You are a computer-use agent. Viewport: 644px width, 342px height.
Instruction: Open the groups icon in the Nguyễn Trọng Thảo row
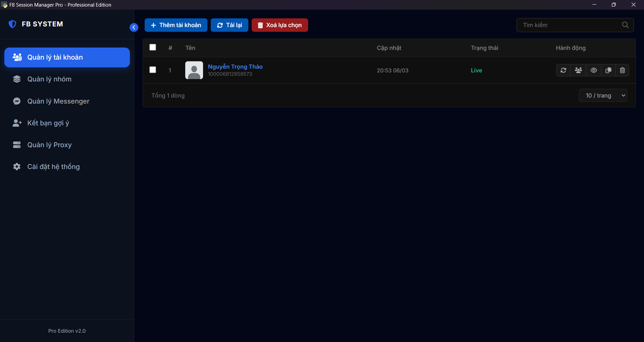tap(578, 70)
